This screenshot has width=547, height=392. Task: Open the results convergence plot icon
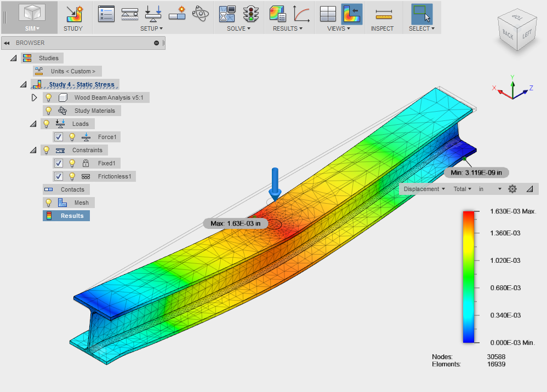[x=302, y=14]
